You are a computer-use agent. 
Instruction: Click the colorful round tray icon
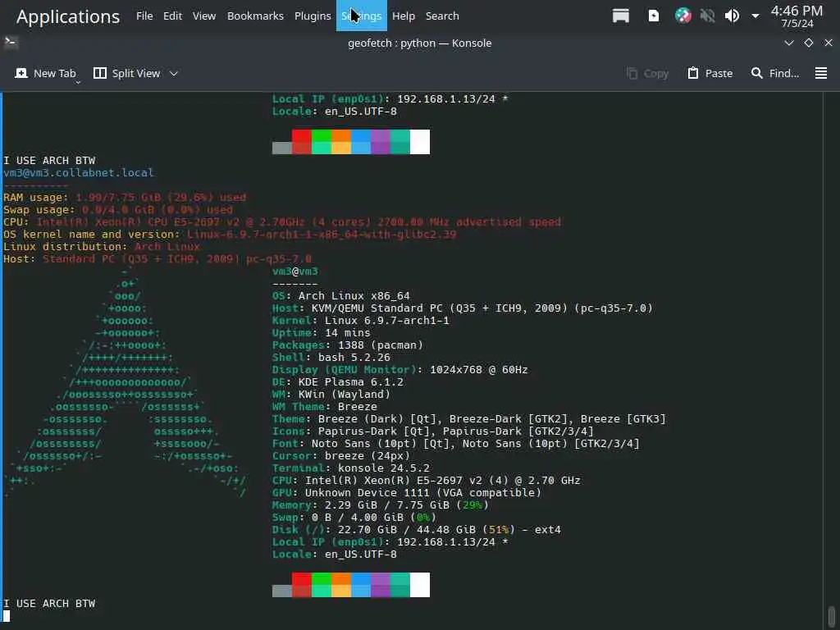(682, 16)
